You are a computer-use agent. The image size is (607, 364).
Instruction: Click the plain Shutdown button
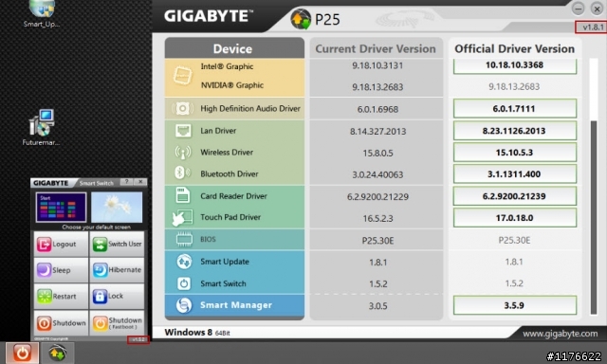(x=61, y=323)
